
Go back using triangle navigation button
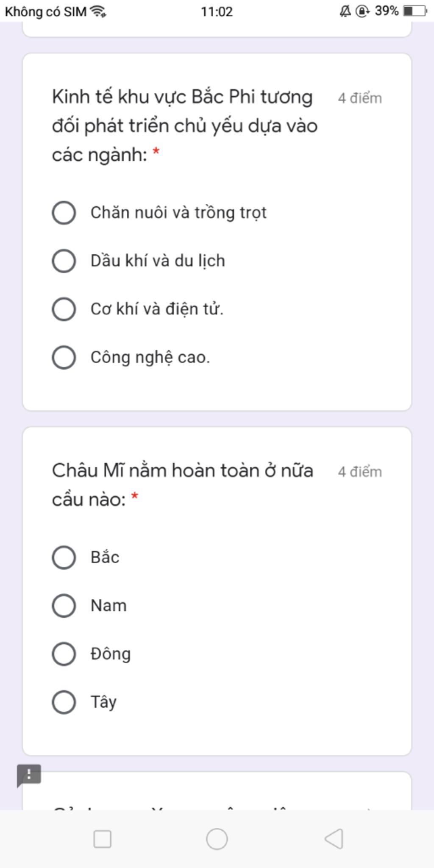pos(334,839)
